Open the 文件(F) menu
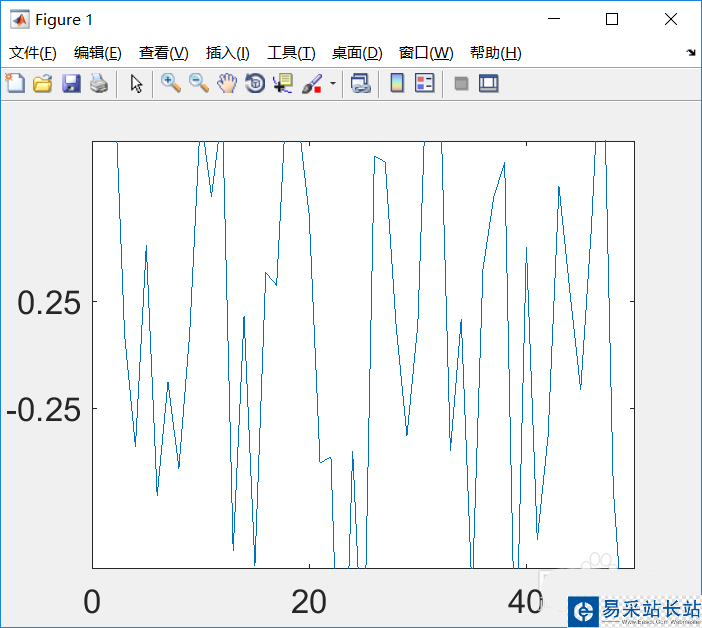Image resolution: width=702 pixels, height=628 pixels. 33,53
